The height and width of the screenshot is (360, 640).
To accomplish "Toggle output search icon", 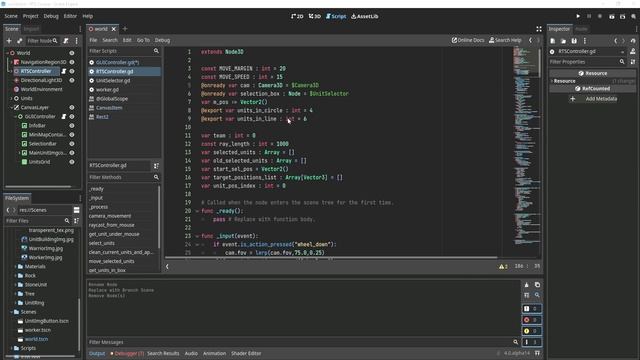I will pos(537,295).
